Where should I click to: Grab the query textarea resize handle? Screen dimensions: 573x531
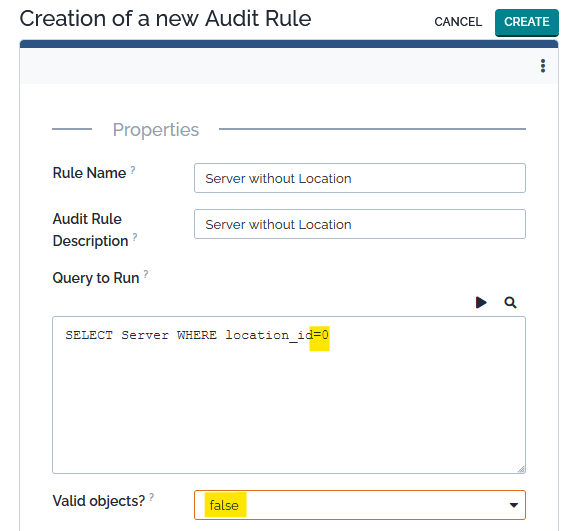pyautogui.click(x=521, y=469)
